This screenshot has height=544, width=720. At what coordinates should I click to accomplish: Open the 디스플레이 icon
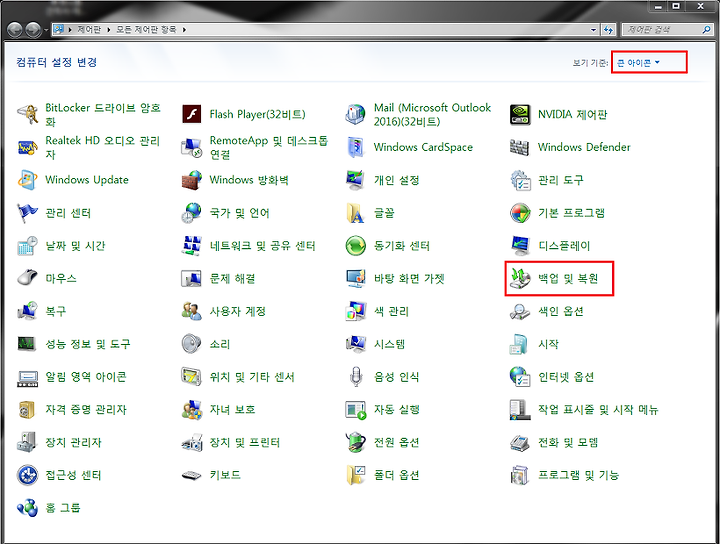click(520, 246)
